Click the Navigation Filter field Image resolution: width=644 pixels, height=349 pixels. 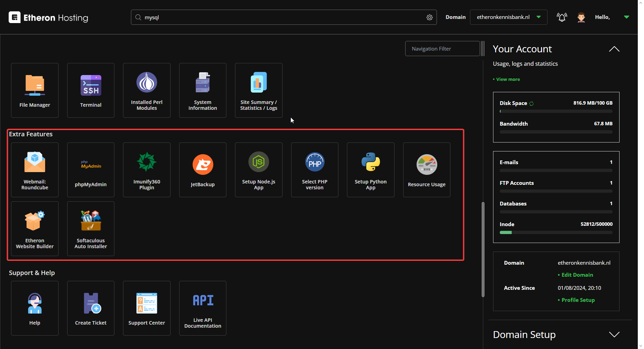point(442,49)
